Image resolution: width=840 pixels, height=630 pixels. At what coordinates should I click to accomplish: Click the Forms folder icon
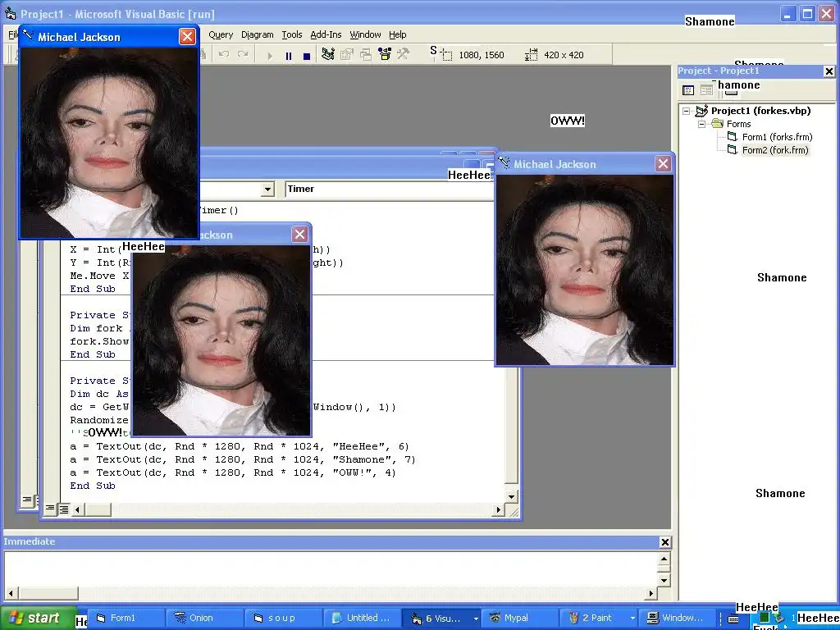717,124
